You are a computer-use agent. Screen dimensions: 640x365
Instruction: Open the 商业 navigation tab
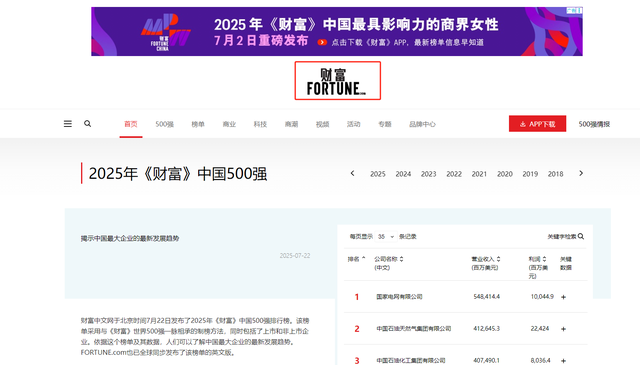[x=229, y=124]
